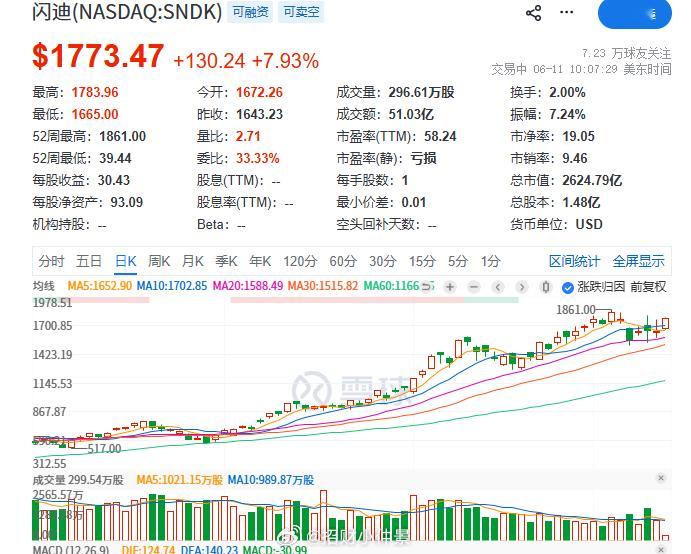This screenshot has width=691, height=554.
Task: Switch to the 5分 chart tab
Action: [x=458, y=261]
